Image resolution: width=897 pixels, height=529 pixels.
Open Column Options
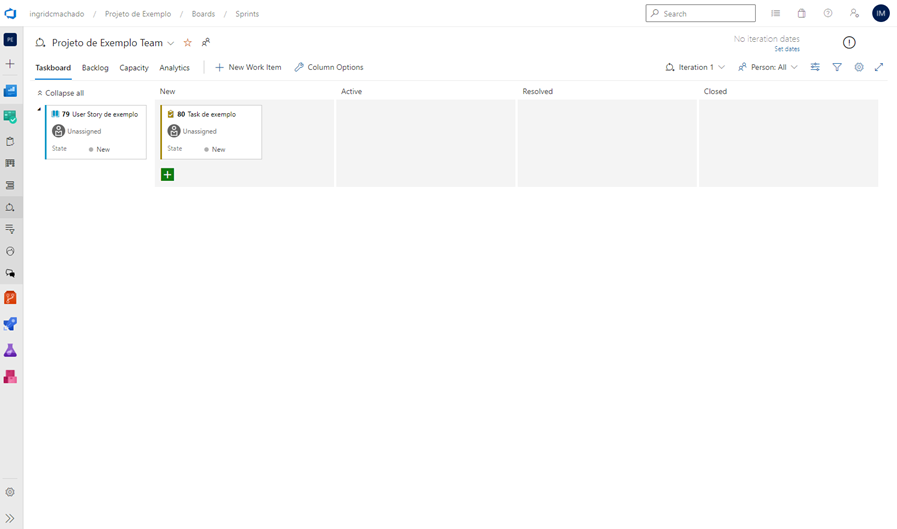tap(329, 67)
